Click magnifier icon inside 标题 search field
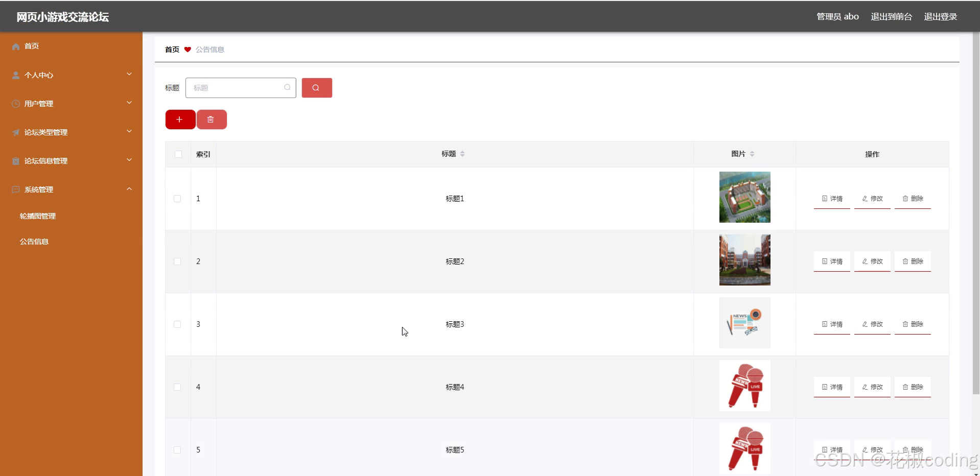Viewport: 980px width, 476px height. tap(287, 87)
